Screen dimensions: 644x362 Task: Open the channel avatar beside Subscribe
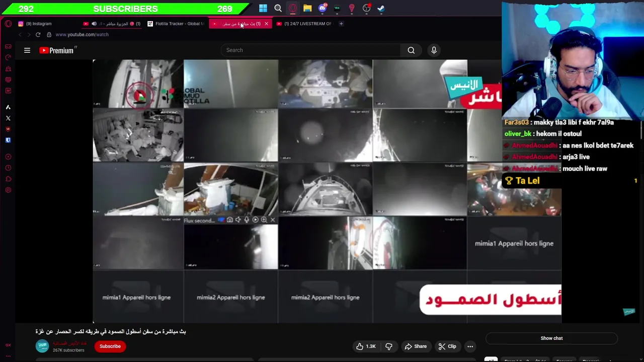pos(42,346)
